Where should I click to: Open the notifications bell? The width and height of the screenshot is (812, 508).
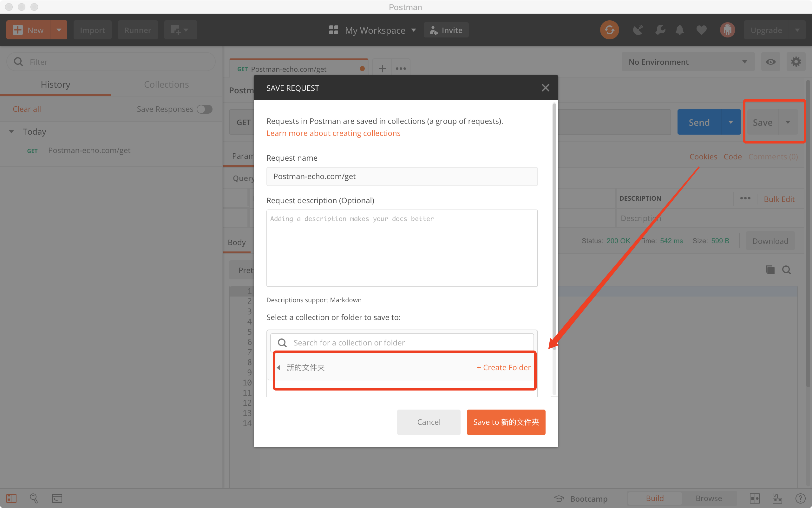[680, 30]
